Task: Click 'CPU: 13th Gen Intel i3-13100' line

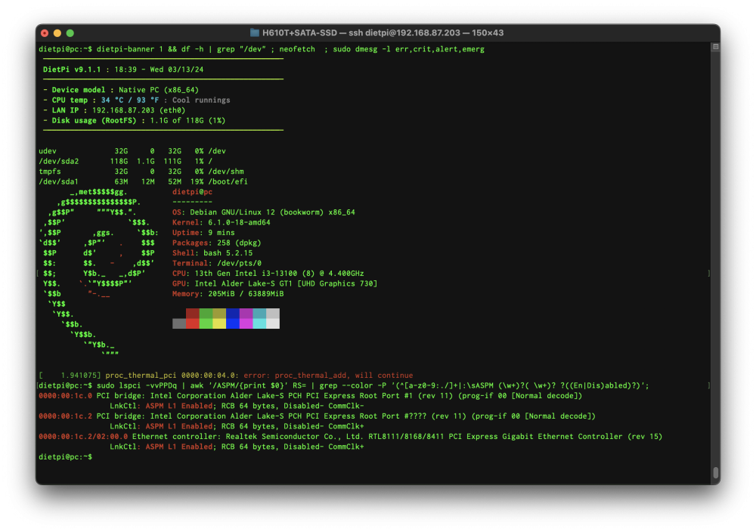Action: point(268,274)
